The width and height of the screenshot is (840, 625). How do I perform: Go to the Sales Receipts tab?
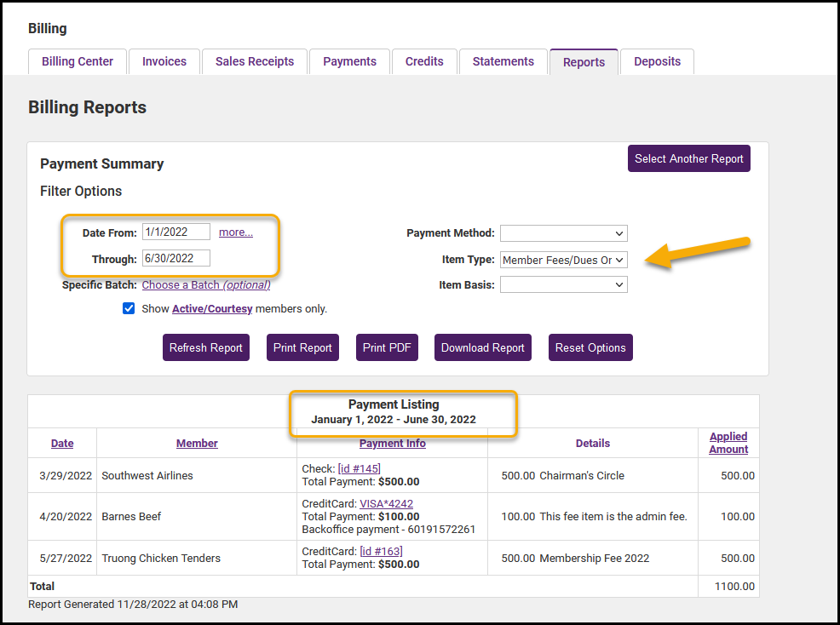tap(255, 61)
